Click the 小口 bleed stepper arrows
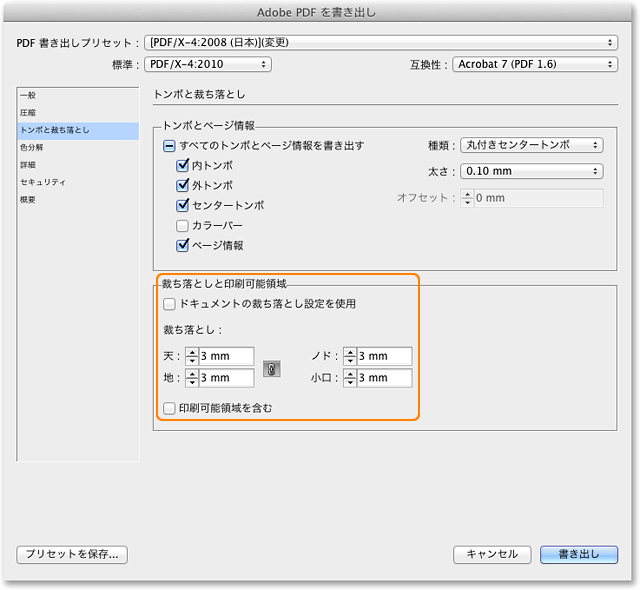Screen dimensions: 640x590 tap(349, 378)
